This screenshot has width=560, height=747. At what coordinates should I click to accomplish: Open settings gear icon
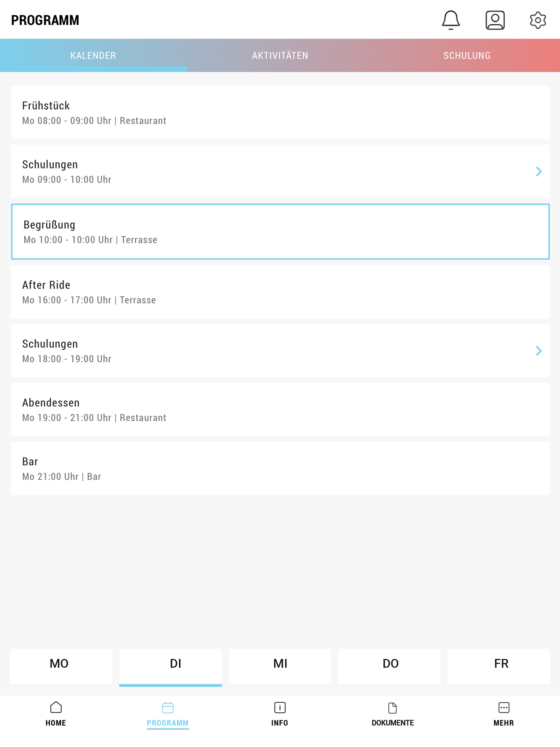pos(538,20)
